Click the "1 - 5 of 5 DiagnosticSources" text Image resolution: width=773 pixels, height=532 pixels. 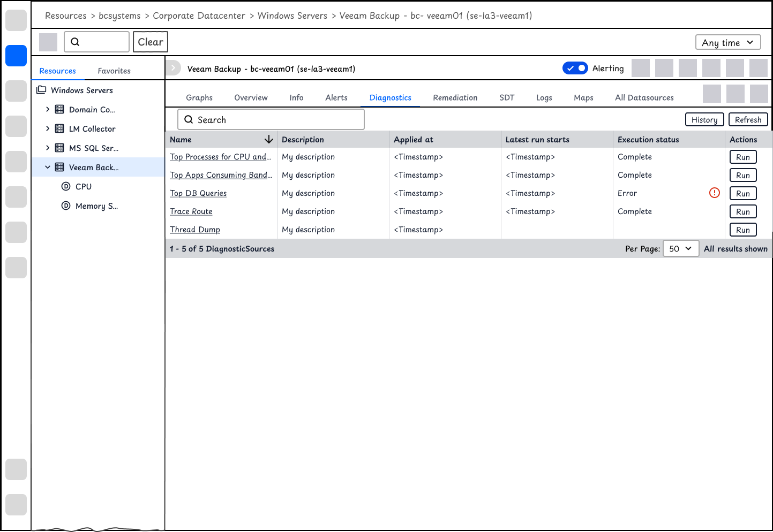pyautogui.click(x=222, y=249)
